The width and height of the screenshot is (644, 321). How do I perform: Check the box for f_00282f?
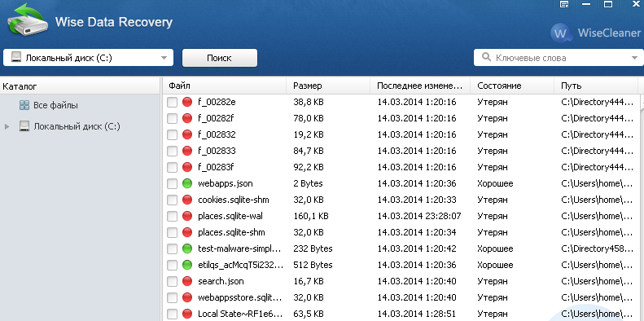tap(172, 118)
